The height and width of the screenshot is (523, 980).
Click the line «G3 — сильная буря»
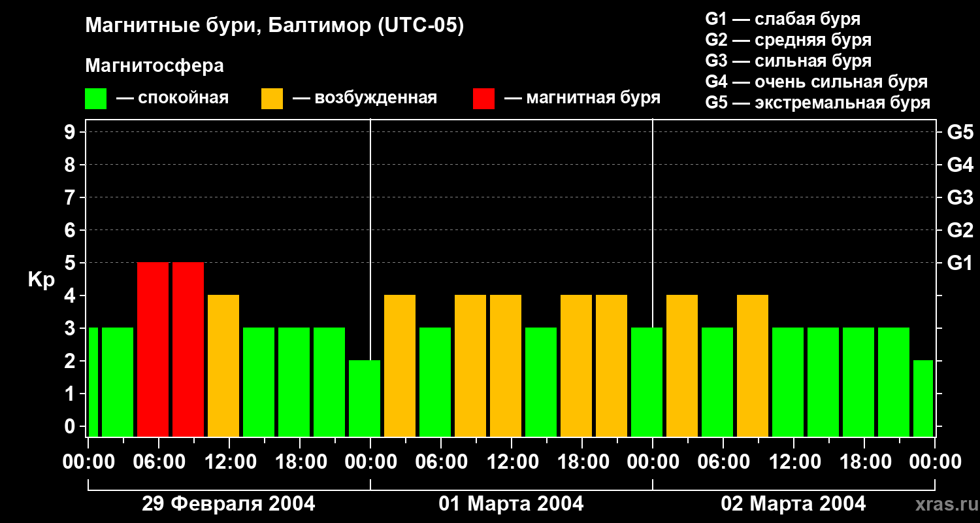[788, 61]
